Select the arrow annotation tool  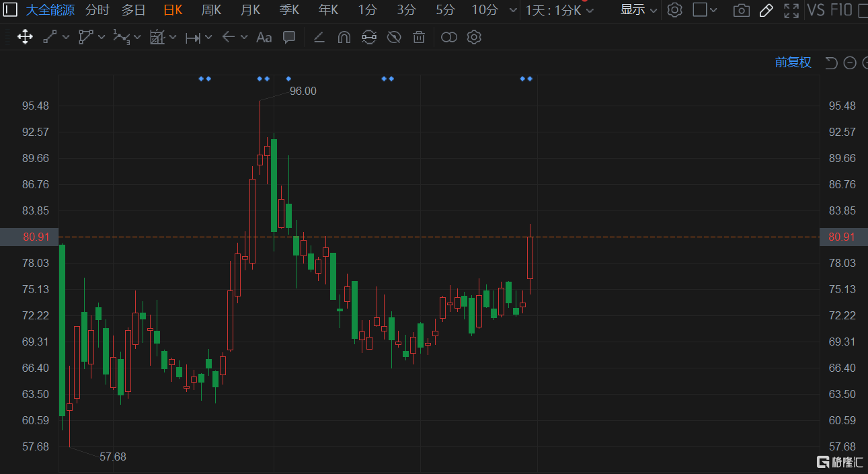click(x=229, y=38)
